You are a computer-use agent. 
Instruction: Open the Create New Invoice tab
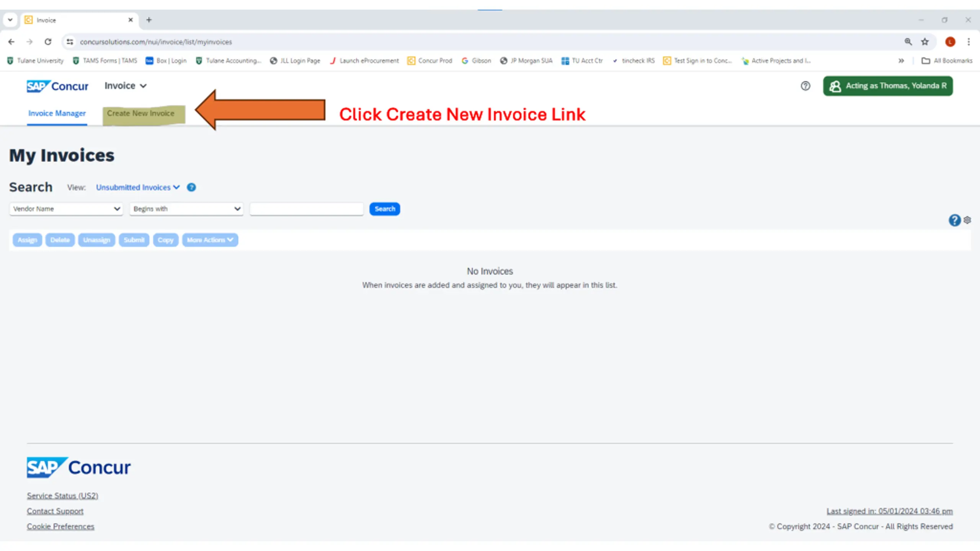click(140, 113)
